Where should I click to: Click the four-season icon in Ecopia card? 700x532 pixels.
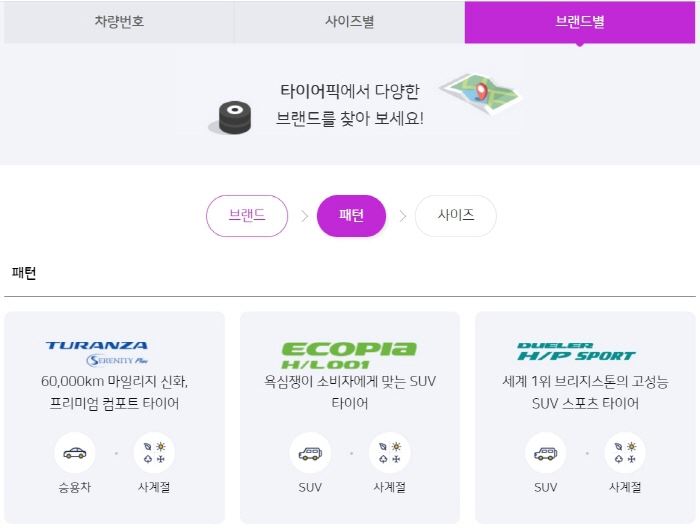click(x=390, y=453)
